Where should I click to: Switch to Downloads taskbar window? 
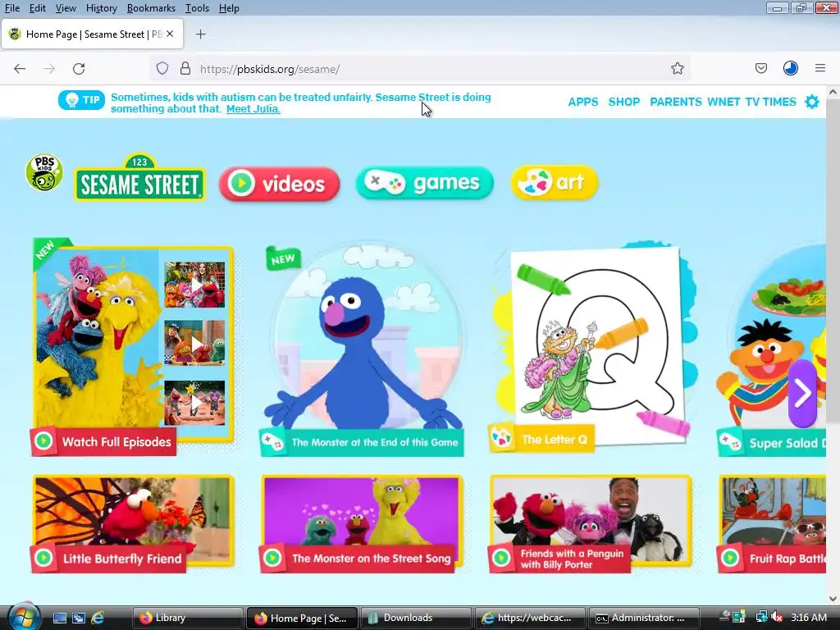tap(416, 618)
